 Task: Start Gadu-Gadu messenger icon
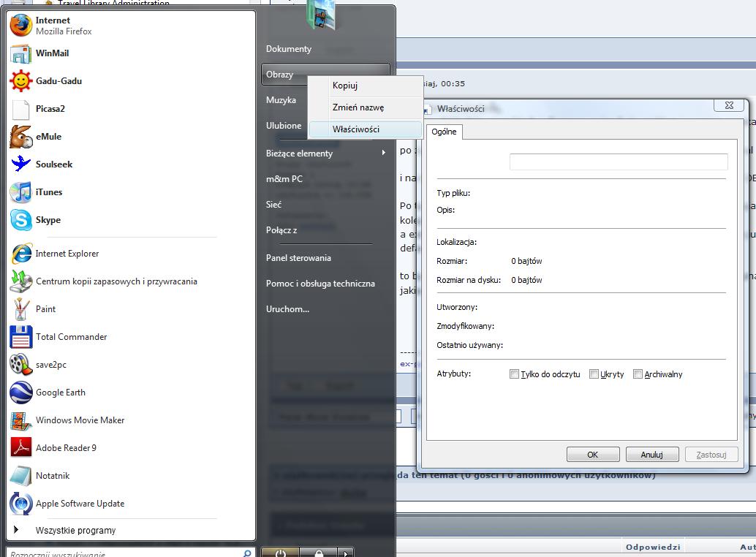point(20,81)
